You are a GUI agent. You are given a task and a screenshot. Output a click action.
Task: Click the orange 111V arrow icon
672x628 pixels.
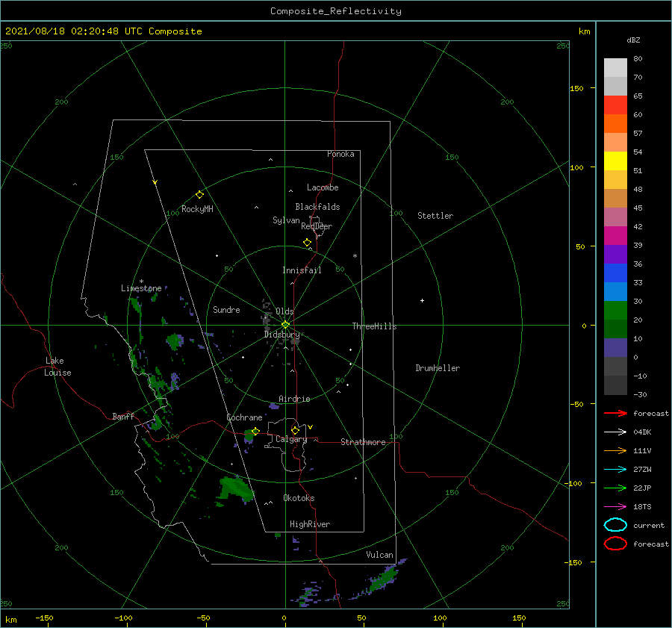coord(615,450)
